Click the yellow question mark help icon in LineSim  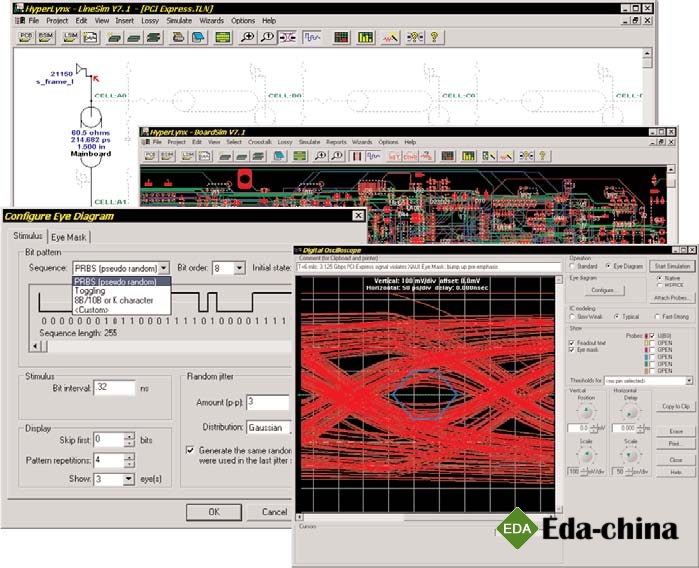click(435, 37)
